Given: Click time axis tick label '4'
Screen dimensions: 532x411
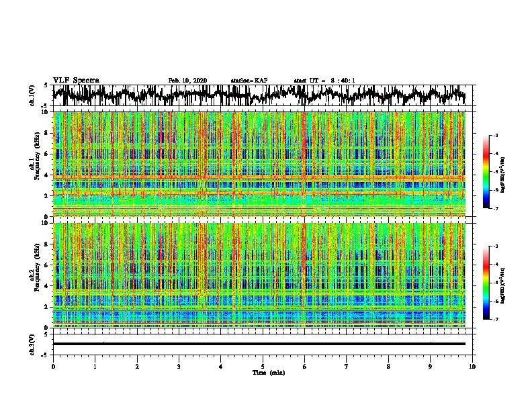Looking at the screenshot, I should click(x=221, y=367).
